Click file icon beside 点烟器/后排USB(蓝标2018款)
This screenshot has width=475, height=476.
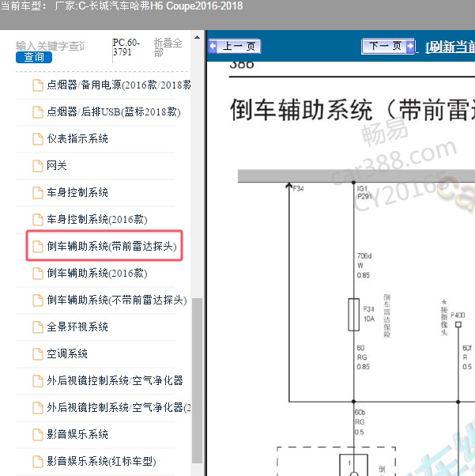click(38, 112)
